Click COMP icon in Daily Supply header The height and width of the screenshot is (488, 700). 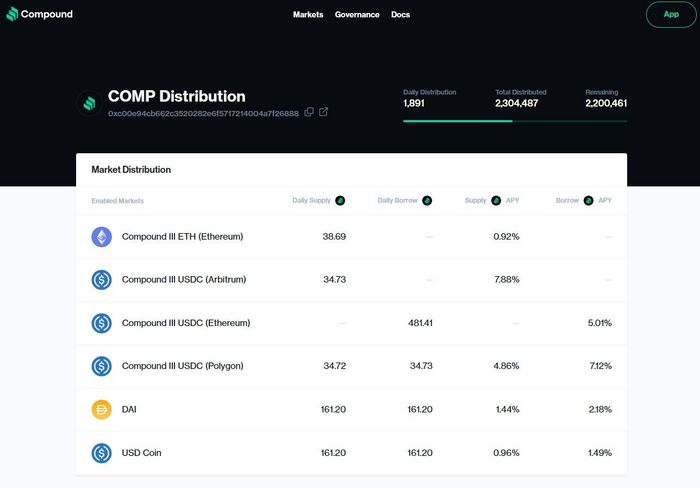[x=340, y=200]
